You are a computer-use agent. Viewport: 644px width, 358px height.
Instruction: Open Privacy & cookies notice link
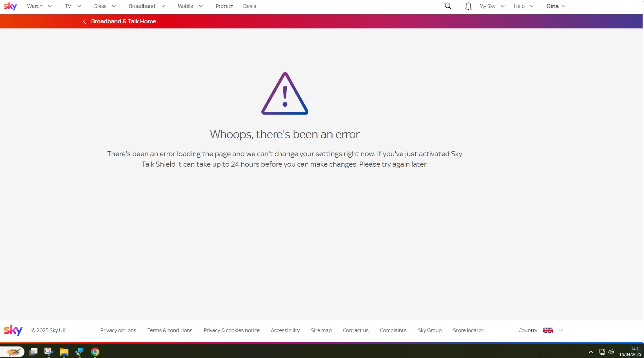click(x=231, y=330)
